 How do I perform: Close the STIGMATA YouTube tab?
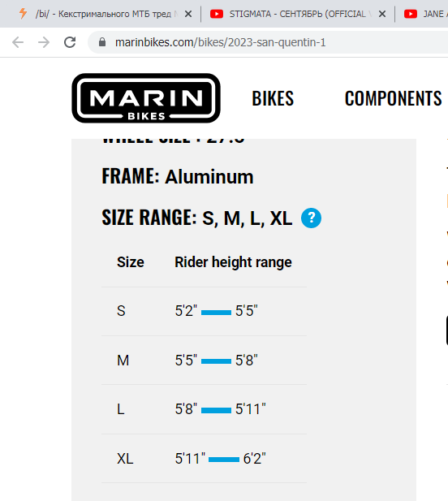[x=382, y=14]
